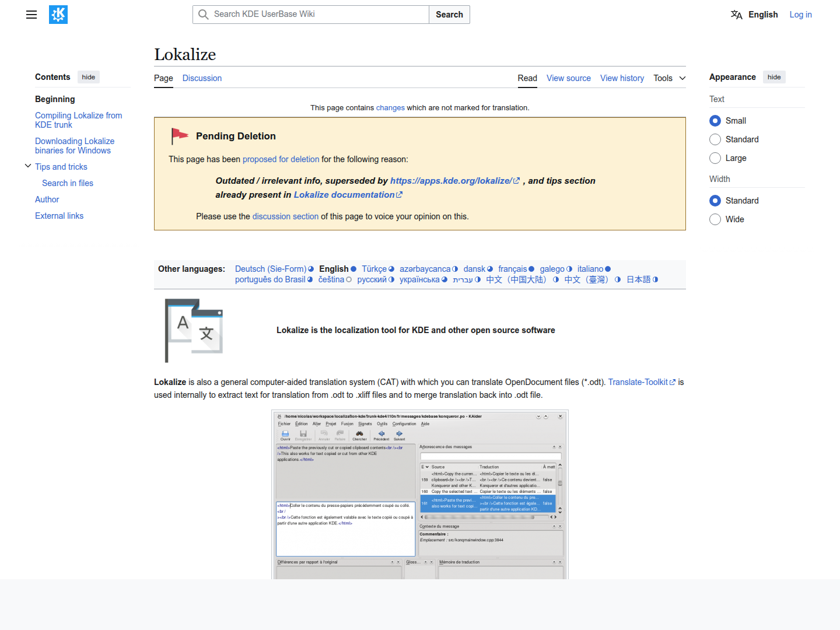Screen dimensions: 840x630
Task: Open the Translate-Toolkit external link
Action: click(642, 382)
